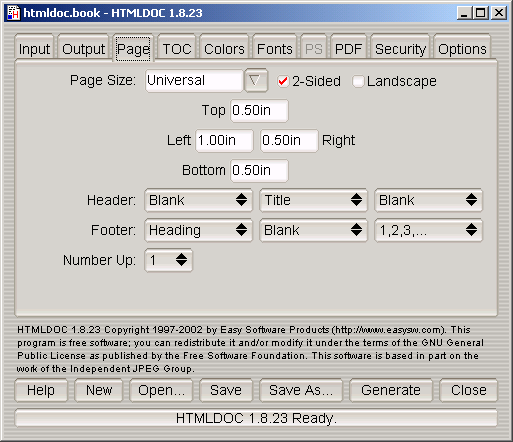Open the right Header dropdown set to Blank
This screenshot has width=513, height=442.
click(428, 200)
